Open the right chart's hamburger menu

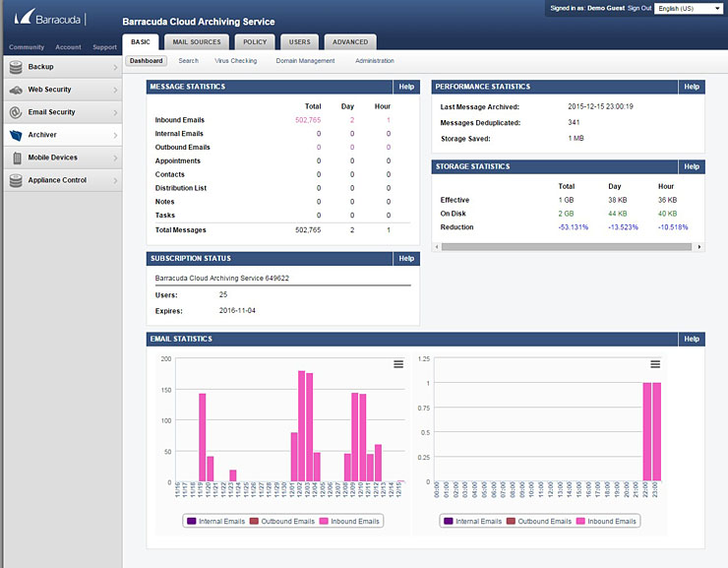click(655, 364)
